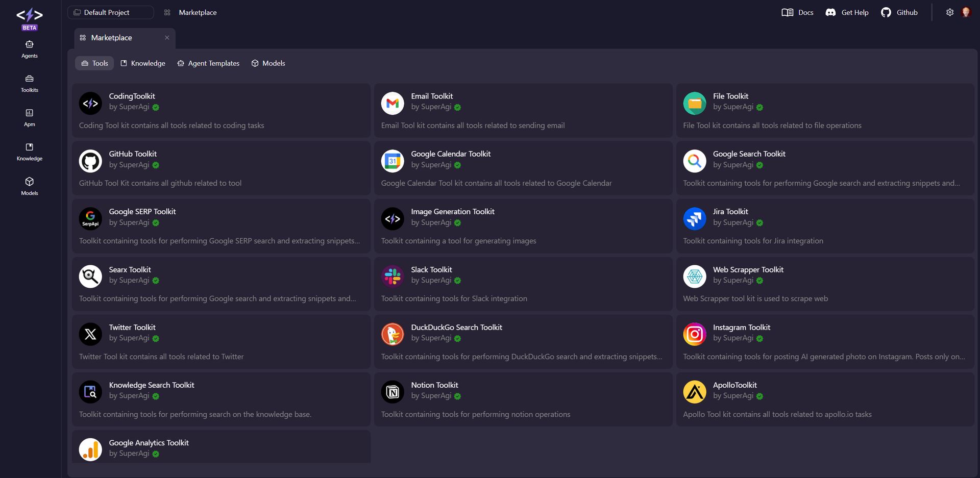Click Get Help in the top bar
Screen dimensions: 980x478
(846, 12)
